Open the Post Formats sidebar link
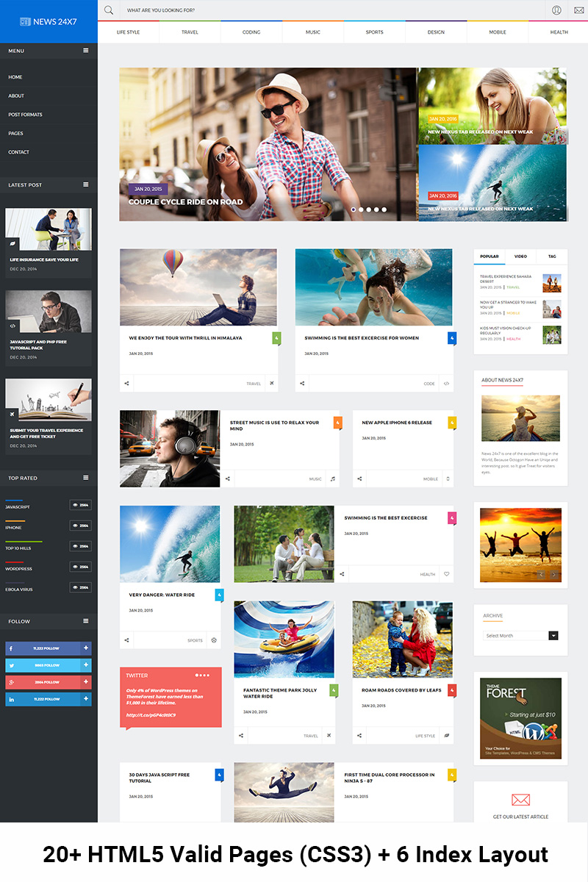 [x=25, y=115]
